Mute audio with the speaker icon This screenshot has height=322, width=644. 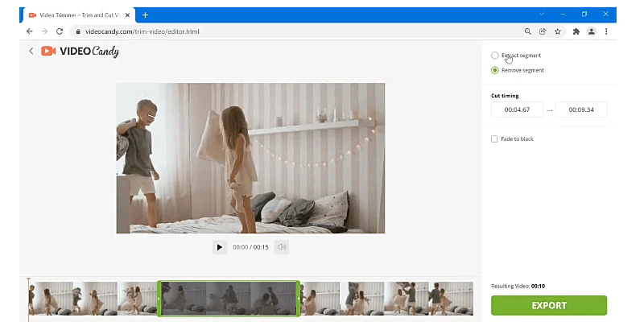(281, 247)
